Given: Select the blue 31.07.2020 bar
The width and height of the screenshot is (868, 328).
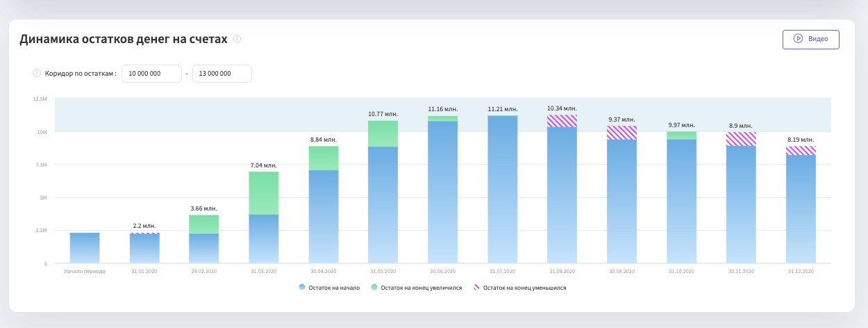Looking at the screenshot, I should tap(502, 189).
